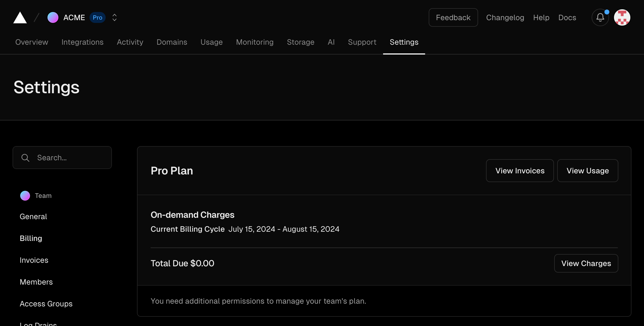Open the Integrations tab
644x326 pixels.
click(x=82, y=42)
